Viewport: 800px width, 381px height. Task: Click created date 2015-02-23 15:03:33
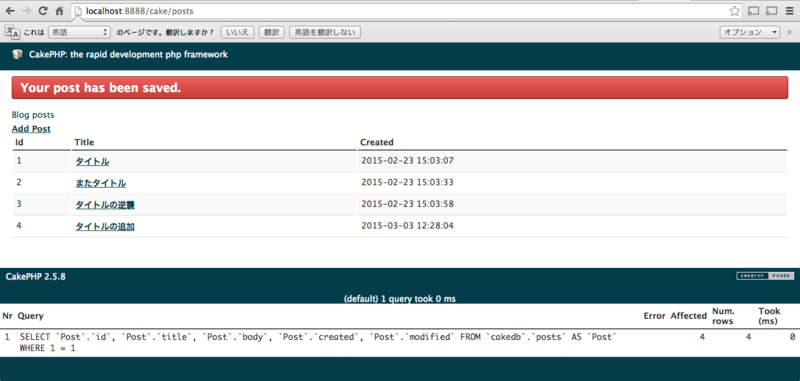pos(407,182)
